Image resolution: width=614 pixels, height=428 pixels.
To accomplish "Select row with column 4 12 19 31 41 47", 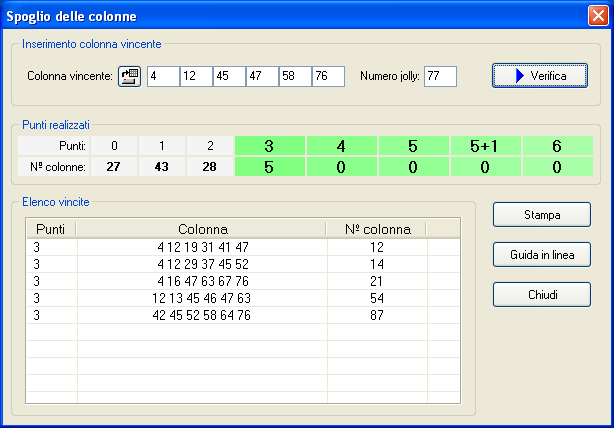I will pyautogui.click(x=243, y=247).
